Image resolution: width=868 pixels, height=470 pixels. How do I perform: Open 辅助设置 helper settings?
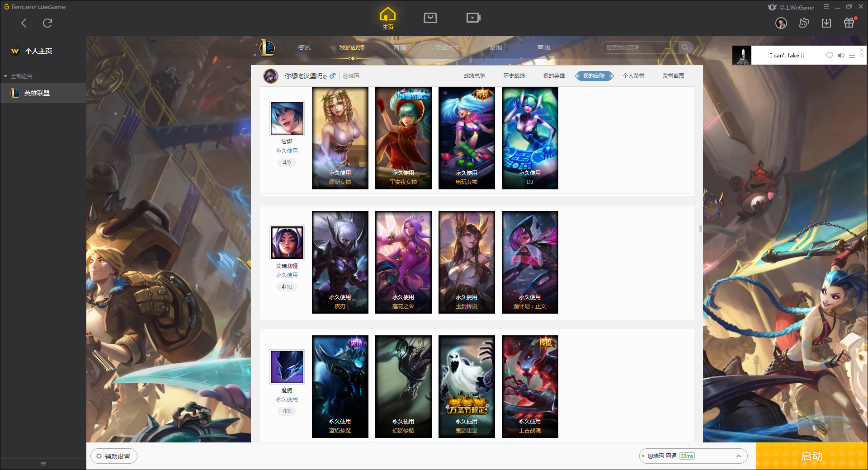click(114, 456)
